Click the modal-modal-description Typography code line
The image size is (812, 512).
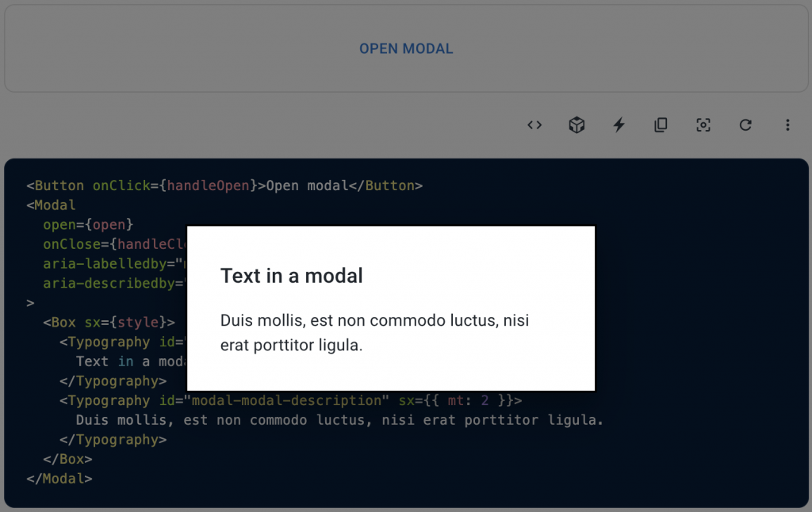click(290, 400)
